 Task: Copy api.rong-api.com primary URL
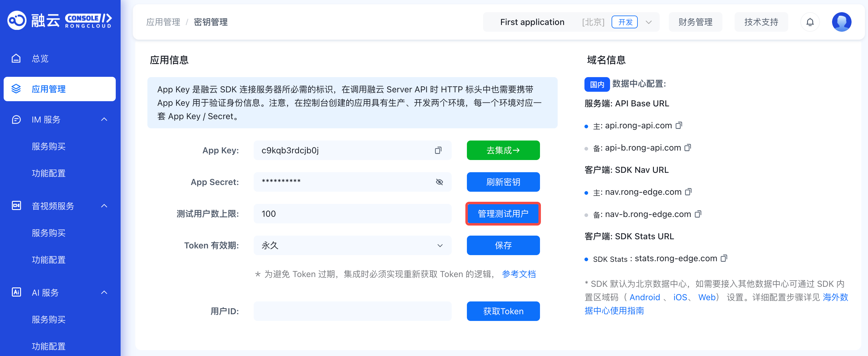[x=679, y=125]
